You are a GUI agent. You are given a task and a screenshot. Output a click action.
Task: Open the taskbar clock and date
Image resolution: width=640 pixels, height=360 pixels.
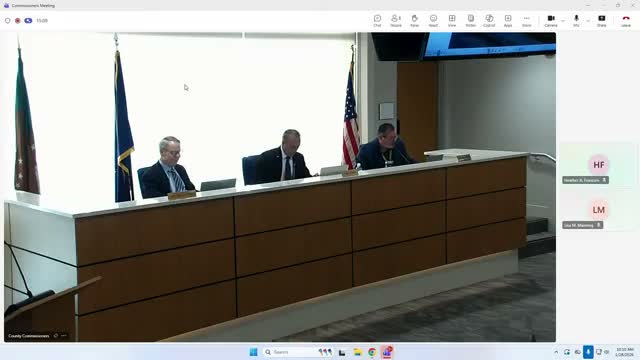coord(624,352)
